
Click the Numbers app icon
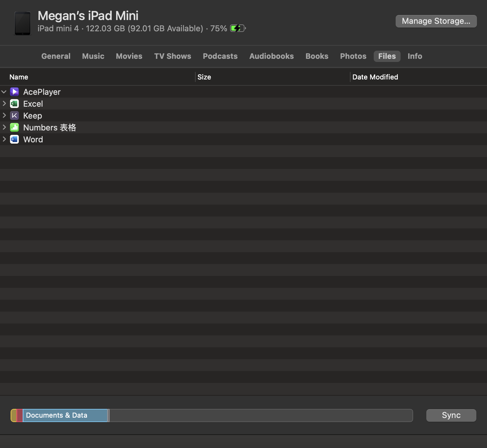point(14,127)
